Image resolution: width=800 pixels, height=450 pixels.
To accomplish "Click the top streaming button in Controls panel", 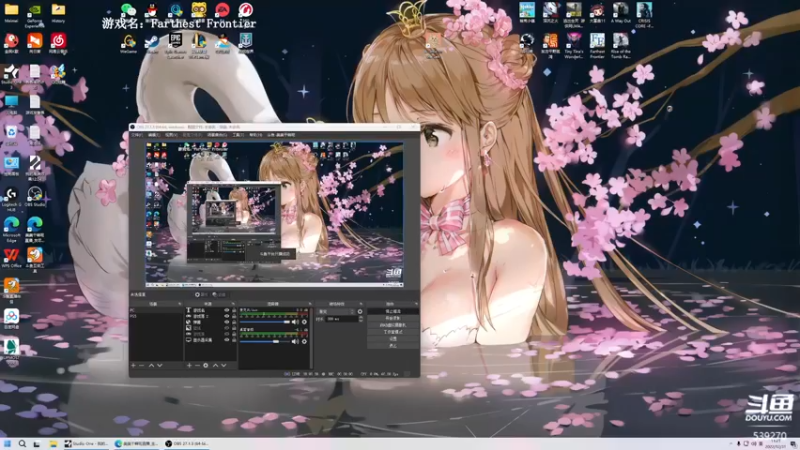I will (x=393, y=311).
